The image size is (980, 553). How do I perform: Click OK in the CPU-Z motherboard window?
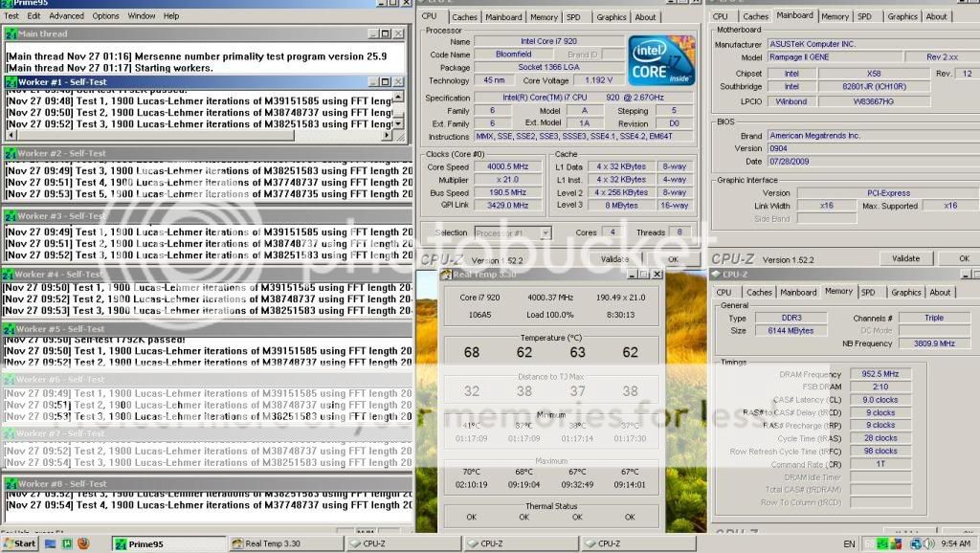point(964,258)
